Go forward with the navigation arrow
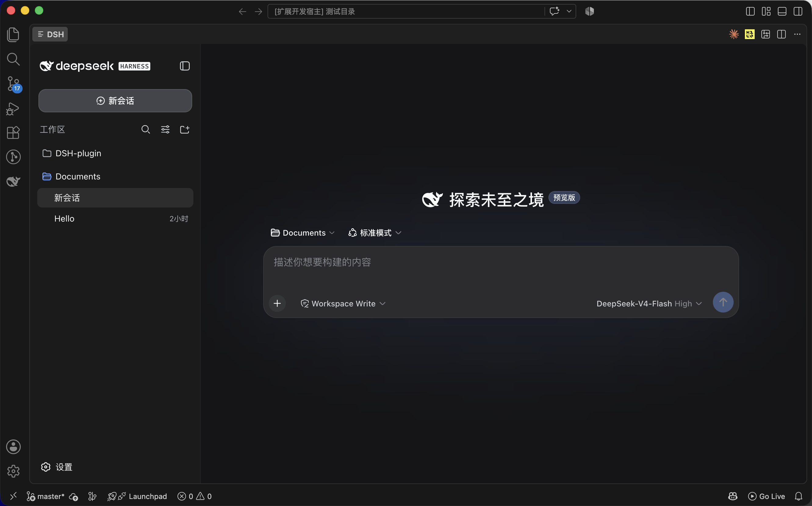 pos(258,12)
